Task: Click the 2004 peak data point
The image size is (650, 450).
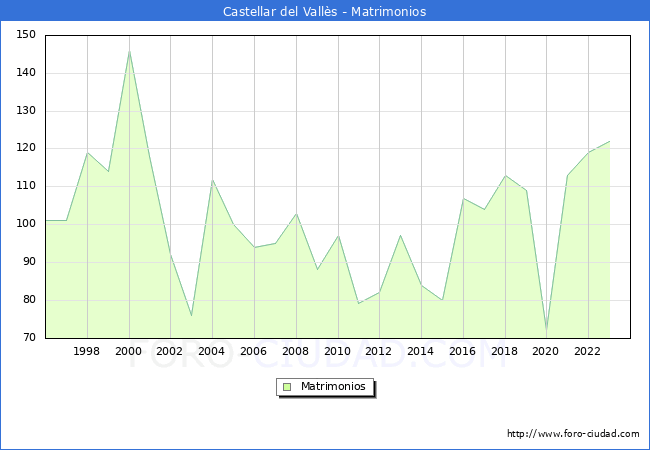Action: coord(212,180)
